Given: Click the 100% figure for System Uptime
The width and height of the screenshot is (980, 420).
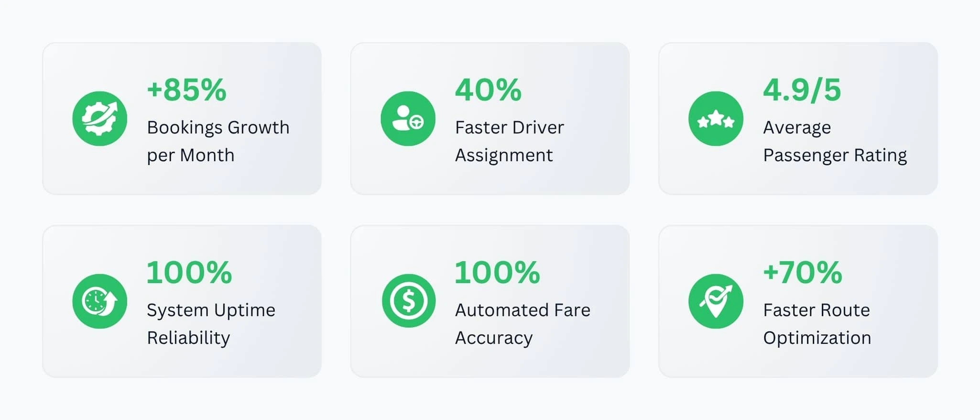Looking at the screenshot, I should (189, 272).
